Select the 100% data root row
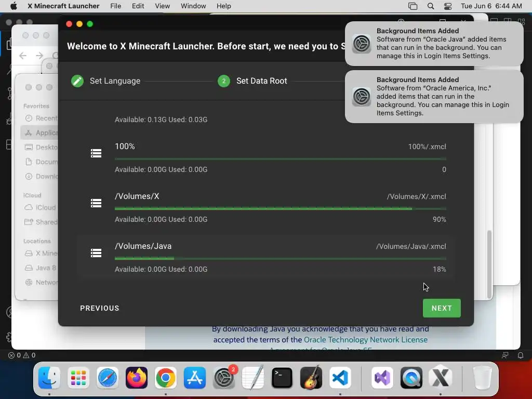Viewport: 532px width, 399px height. coord(266,157)
